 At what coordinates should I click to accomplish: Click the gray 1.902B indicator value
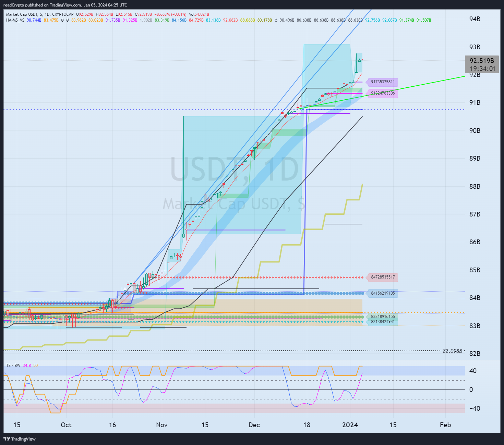pos(146,20)
